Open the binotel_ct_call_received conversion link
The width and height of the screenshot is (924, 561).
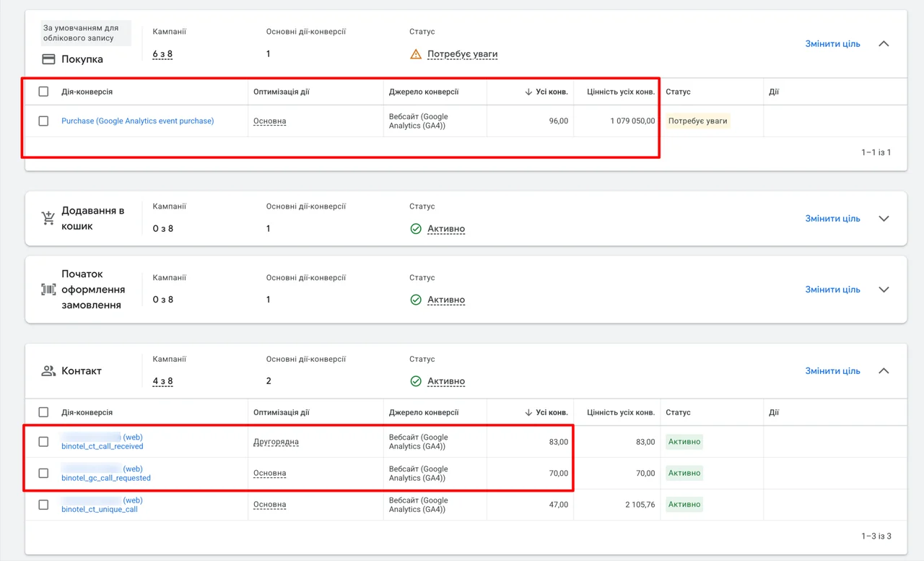[103, 446]
